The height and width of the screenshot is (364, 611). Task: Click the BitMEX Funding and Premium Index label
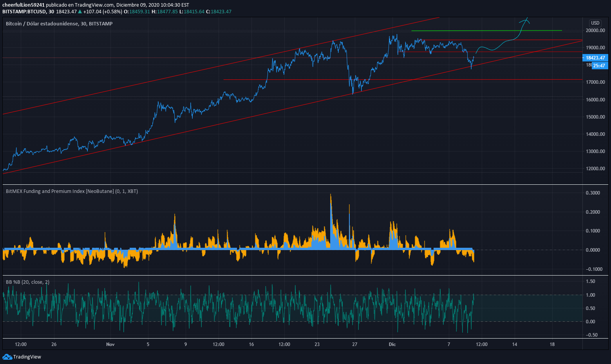pos(72,191)
